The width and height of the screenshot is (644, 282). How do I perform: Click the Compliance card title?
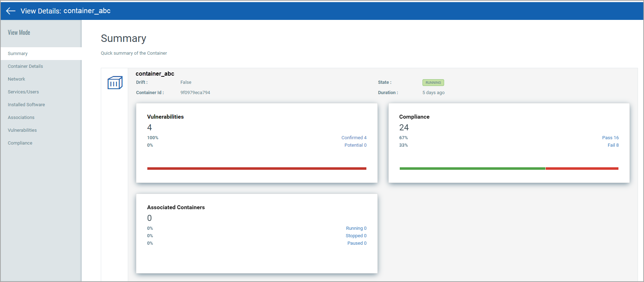414,117
